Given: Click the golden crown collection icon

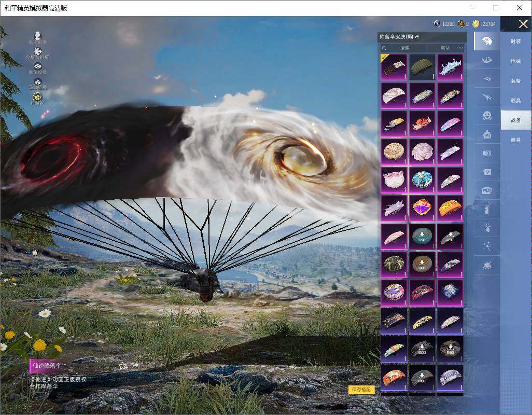Looking at the screenshot, I should [38, 97].
